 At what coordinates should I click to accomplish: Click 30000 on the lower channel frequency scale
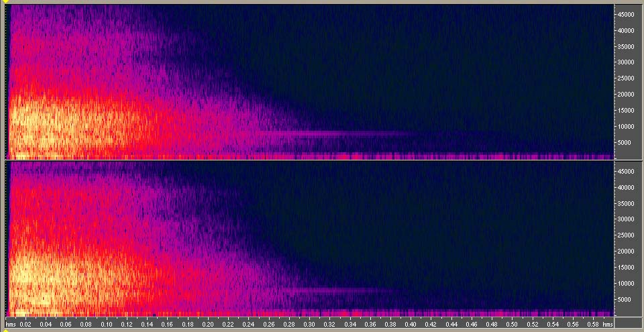(x=626, y=220)
